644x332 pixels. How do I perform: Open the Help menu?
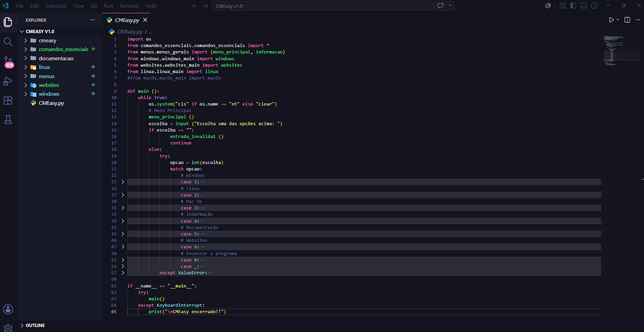tap(151, 6)
